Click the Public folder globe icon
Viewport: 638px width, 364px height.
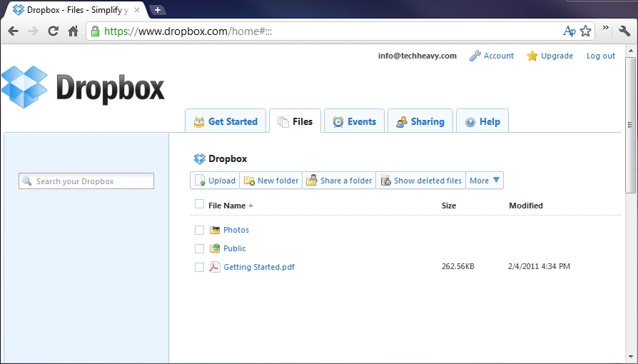click(214, 248)
